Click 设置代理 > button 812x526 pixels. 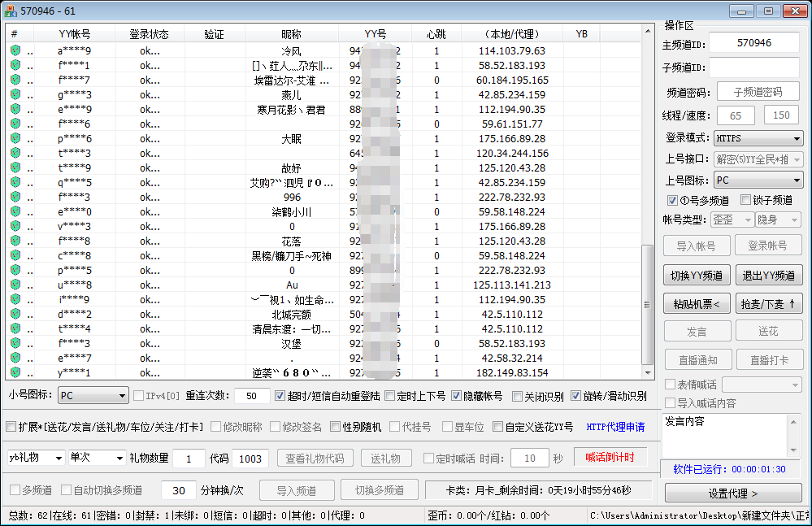click(x=733, y=493)
